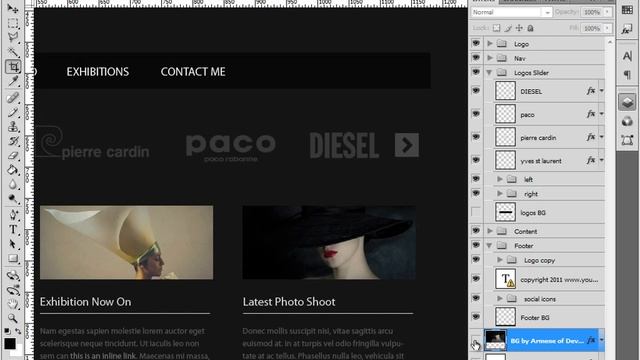Collapse the Footer group

[489, 246]
